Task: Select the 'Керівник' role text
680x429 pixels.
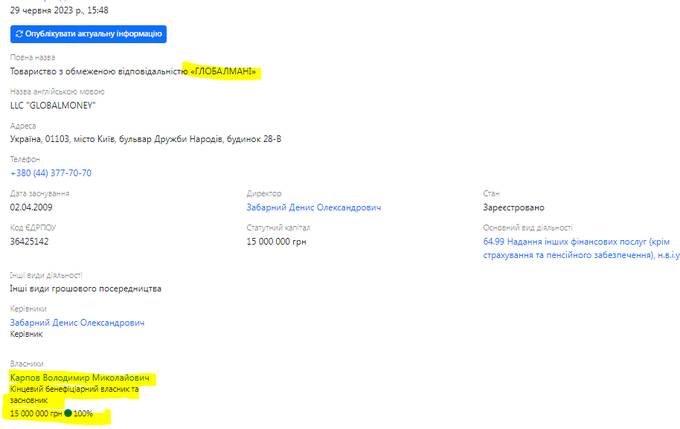Action: click(26, 334)
